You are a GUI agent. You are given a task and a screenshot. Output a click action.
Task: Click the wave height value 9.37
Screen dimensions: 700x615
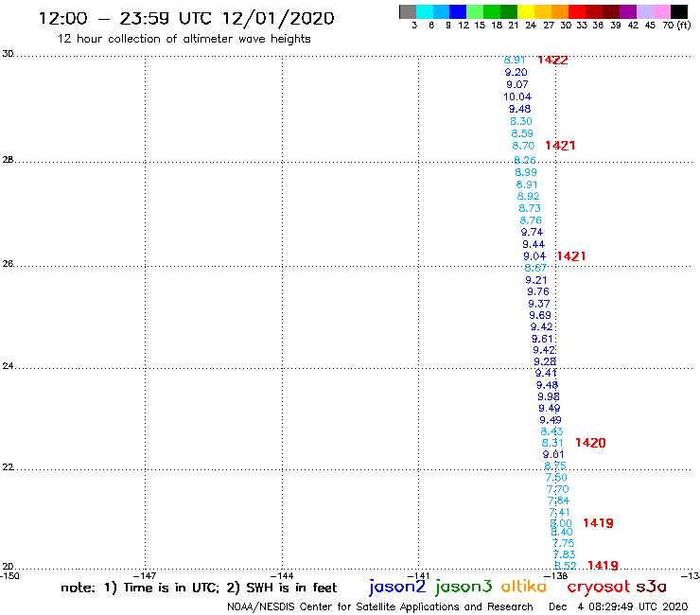539,304
